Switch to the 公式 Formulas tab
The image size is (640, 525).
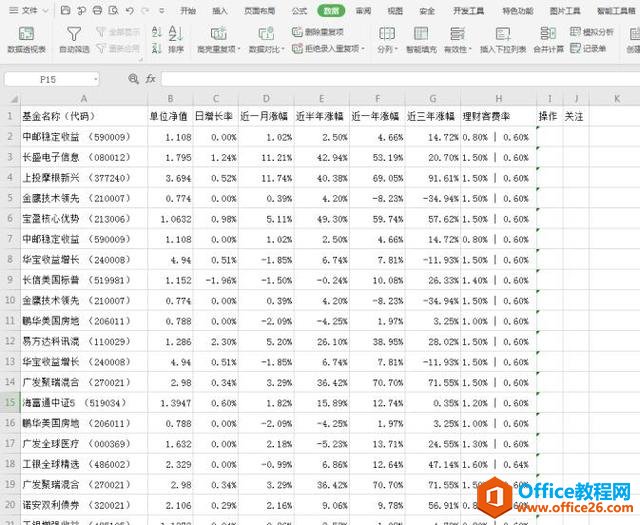tap(299, 11)
